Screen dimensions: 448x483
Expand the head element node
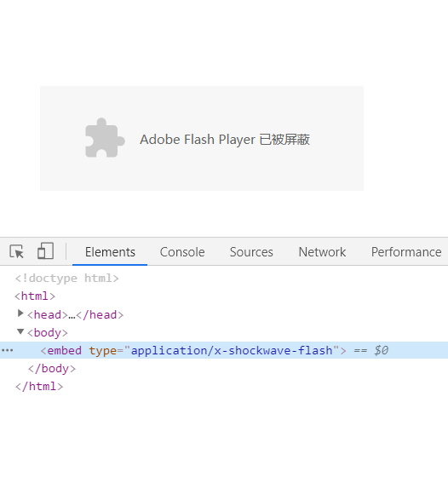(x=20, y=313)
